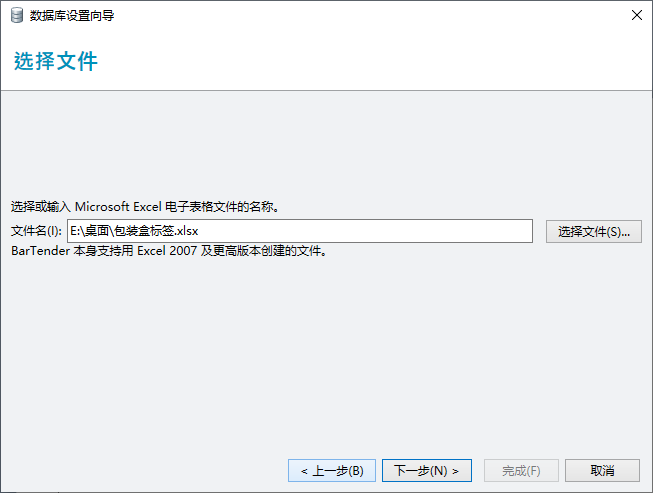Click the greyed-out 完成(F) button
The height and width of the screenshot is (493, 653).
(521, 470)
